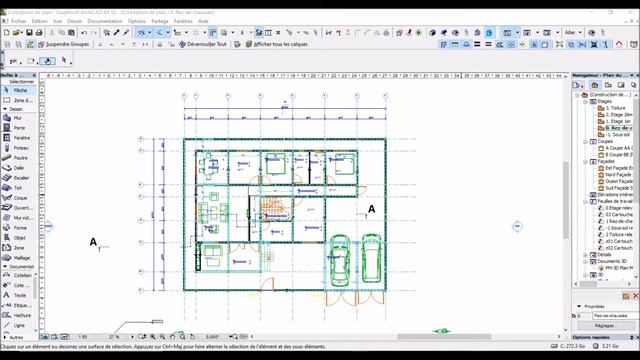Collapse the Documentat toolbox section
Image resolution: width=640 pixels, height=360 pixels.
[5, 267]
